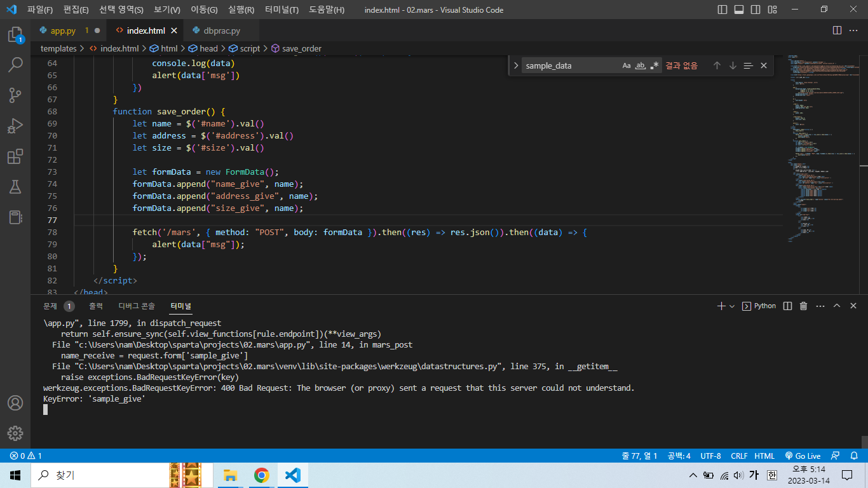Screen dimensions: 868x488
Task: Close the bottom panel
Action: tap(853, 306)
